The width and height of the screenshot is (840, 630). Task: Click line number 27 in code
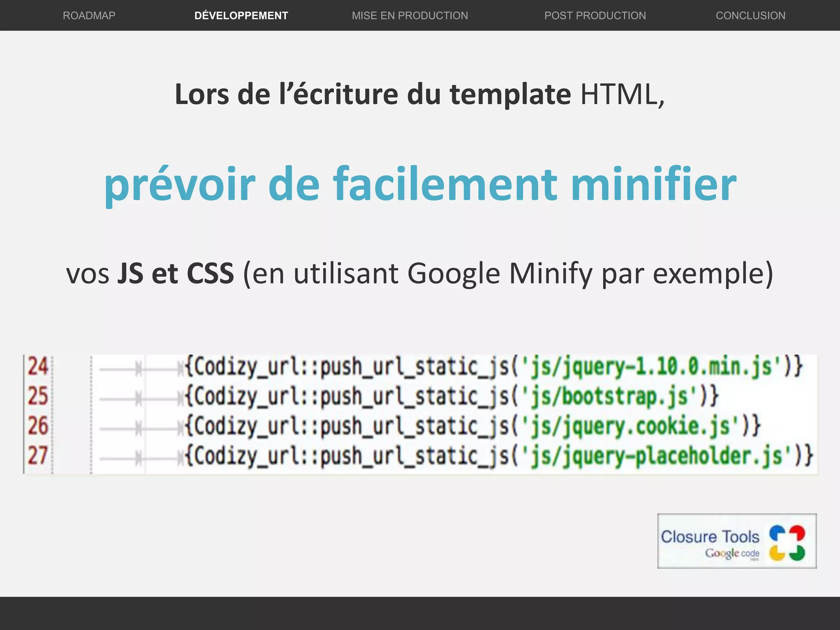[x=38, y=456]
